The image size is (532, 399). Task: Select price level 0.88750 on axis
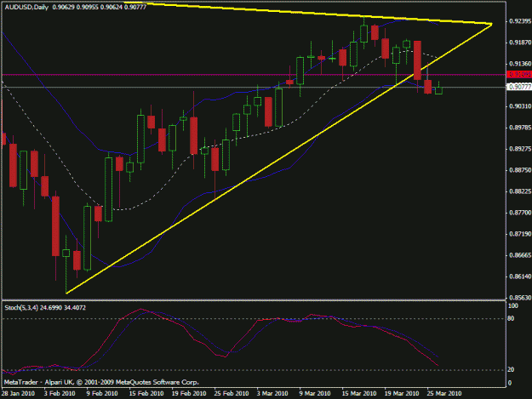pyautogui.click(x=520, y=170)
